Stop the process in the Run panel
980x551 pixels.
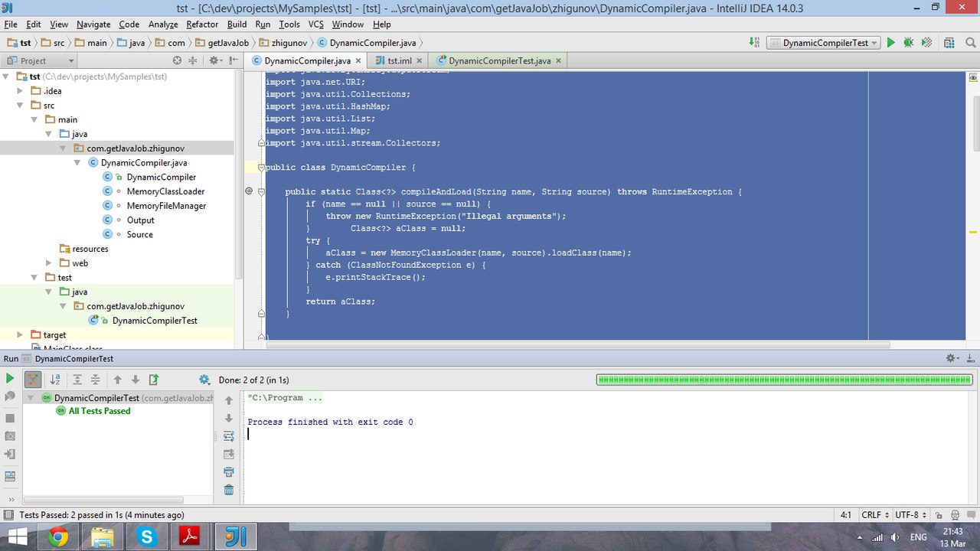10,418
